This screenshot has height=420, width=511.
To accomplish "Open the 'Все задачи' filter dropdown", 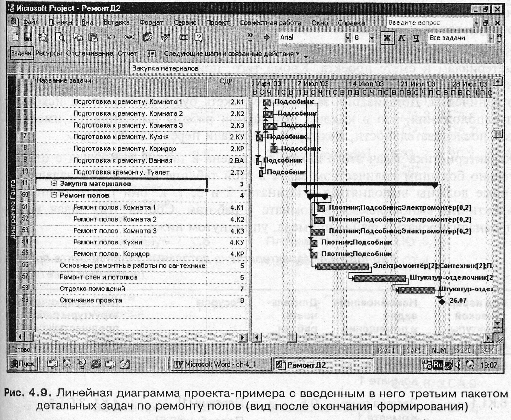I will tap(491, 38).
